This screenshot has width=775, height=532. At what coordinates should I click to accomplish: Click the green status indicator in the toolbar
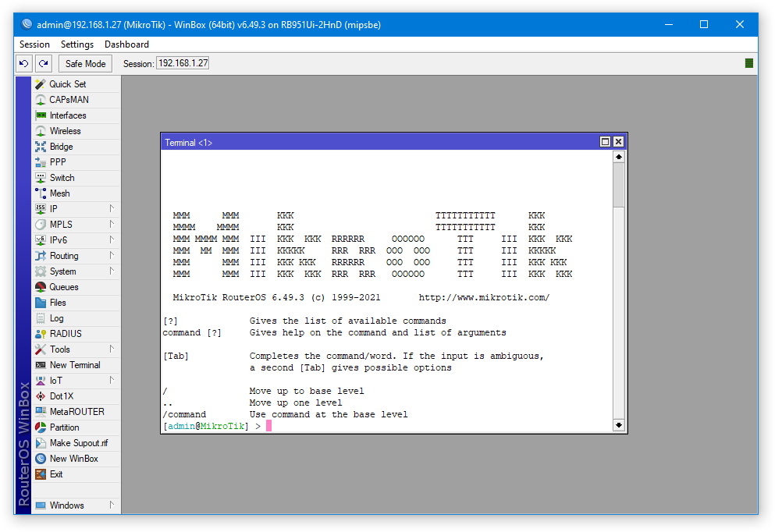(748, 63)
